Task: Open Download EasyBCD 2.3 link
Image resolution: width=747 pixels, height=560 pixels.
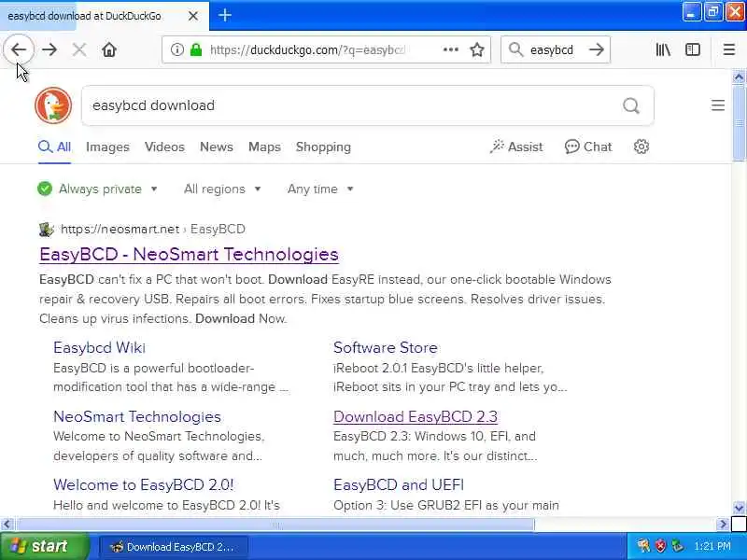Action: coord(416,416)
